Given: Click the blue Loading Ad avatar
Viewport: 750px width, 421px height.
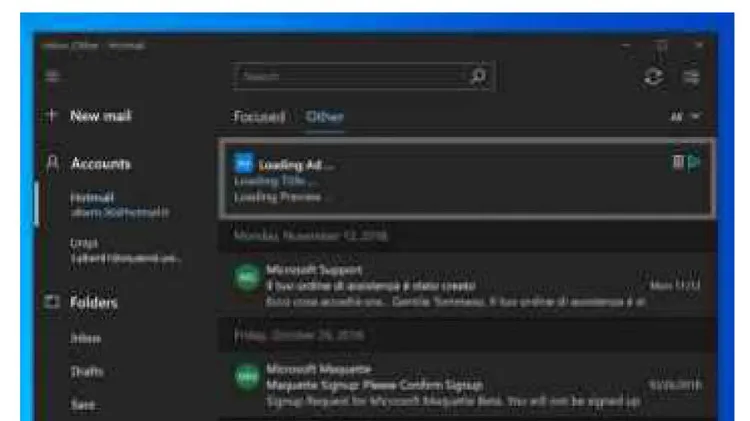Looking at the screenshot, I should (243, 164).
